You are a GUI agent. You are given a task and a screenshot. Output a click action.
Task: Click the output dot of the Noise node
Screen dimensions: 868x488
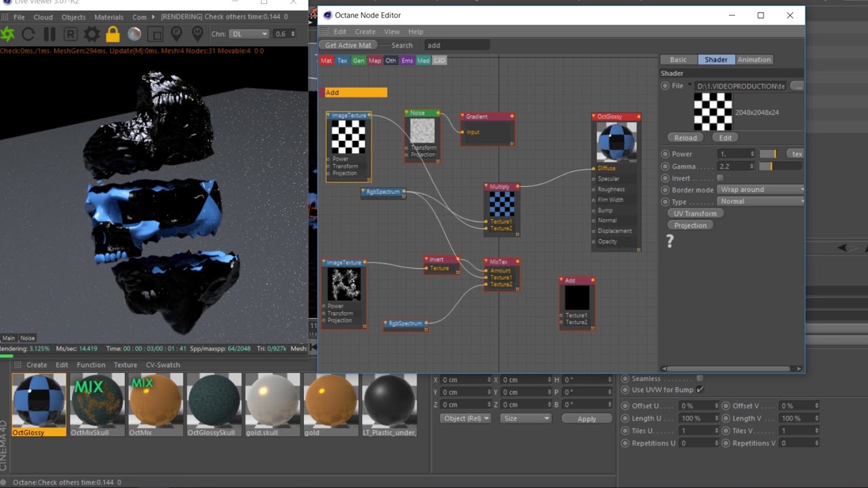(438, 113)
